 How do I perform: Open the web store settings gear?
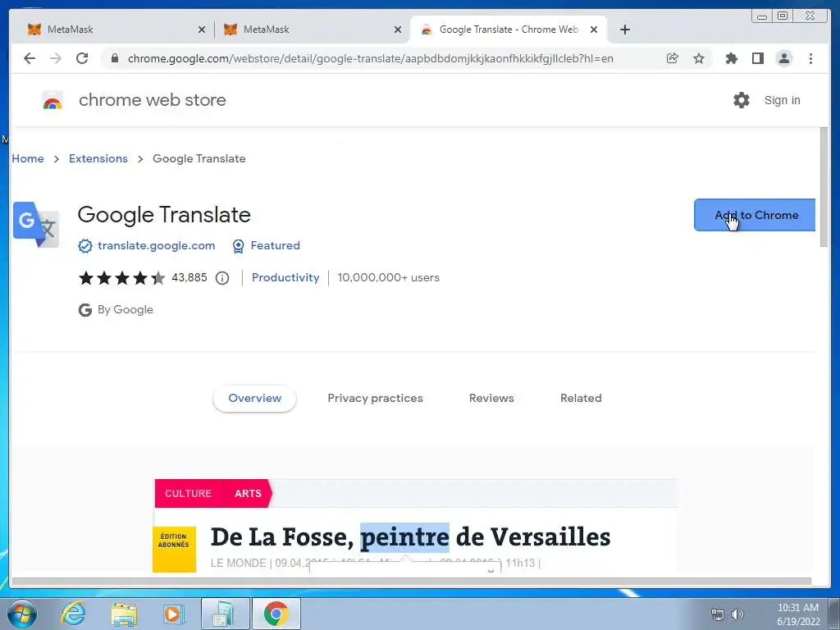(742, 100)
